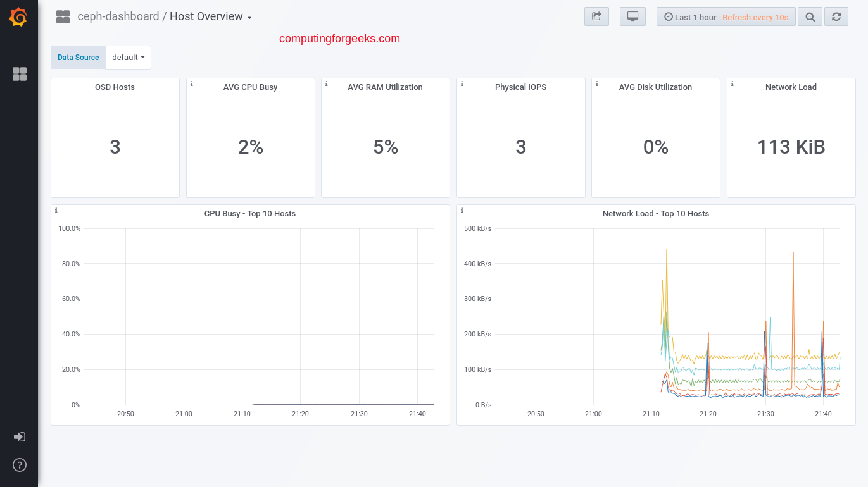Click the dashboard grid icon beside title
This screenshot has width=868, height=487.
[63, 17]
